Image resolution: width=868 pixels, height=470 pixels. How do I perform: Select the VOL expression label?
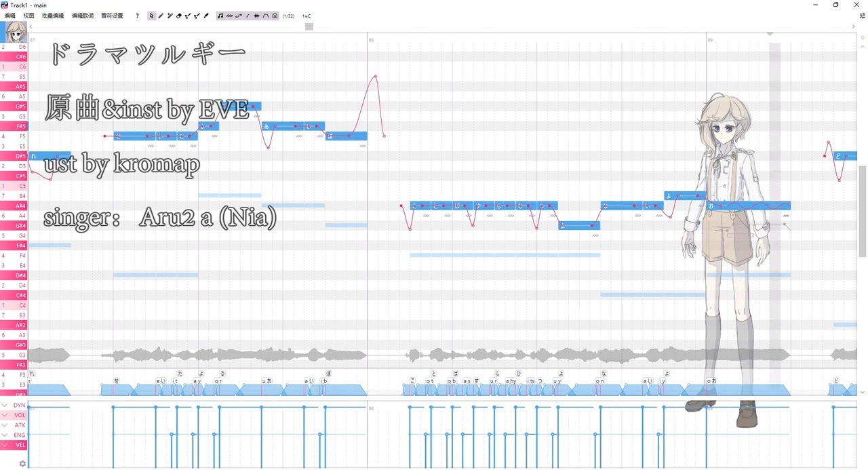pos(20,415)
